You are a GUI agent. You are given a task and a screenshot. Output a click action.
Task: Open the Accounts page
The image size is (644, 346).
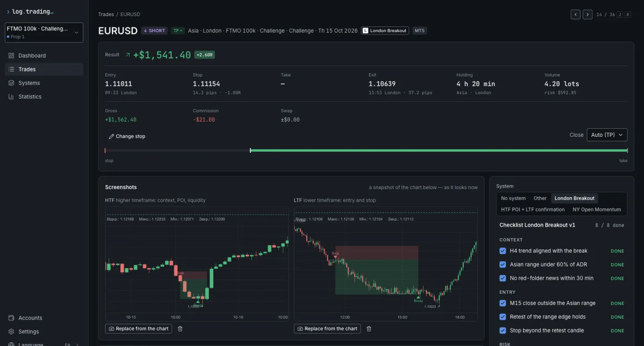point(44,318)
